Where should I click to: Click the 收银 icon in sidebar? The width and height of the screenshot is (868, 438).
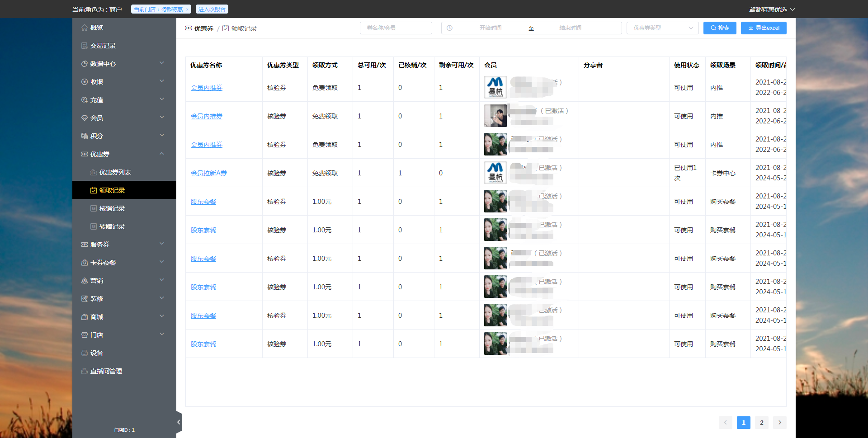tap(85, 82)
